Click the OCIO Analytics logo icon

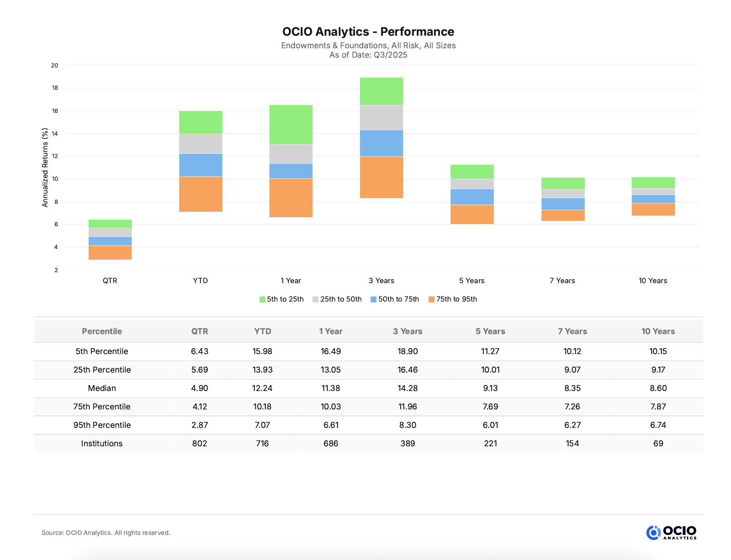(x=653, y=533)
